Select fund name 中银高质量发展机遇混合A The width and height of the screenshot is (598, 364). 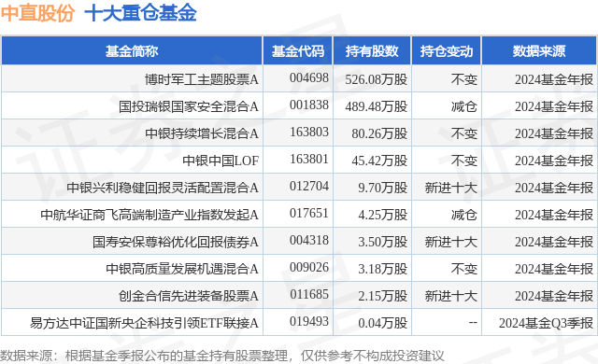[182, 269]
